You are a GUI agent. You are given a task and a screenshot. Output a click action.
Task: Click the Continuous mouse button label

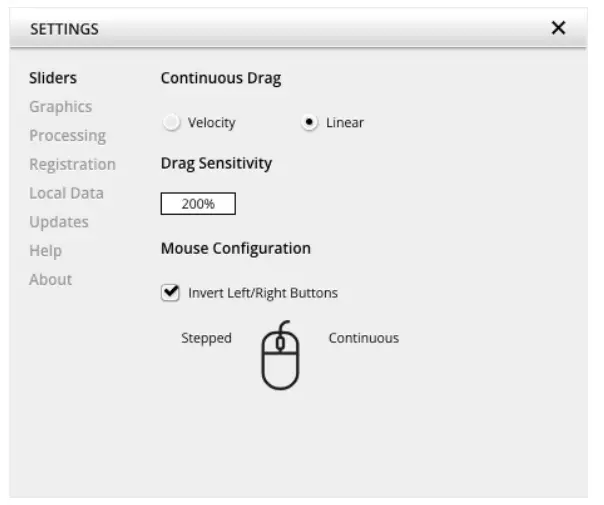click(363, 338)
